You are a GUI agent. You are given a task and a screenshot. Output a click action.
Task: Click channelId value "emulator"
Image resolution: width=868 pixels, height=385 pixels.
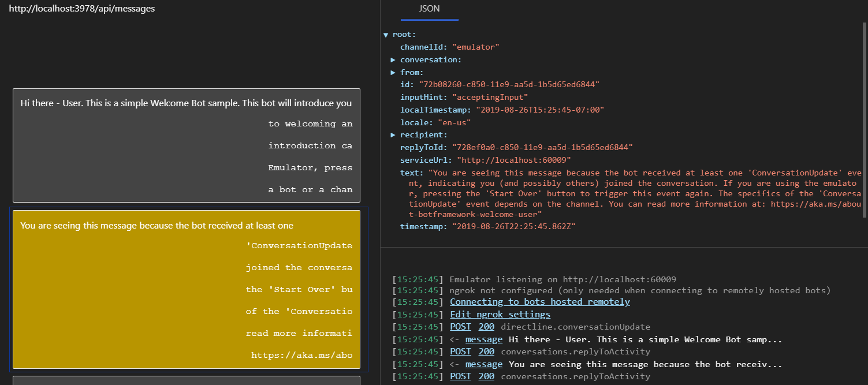pos(476,47)
